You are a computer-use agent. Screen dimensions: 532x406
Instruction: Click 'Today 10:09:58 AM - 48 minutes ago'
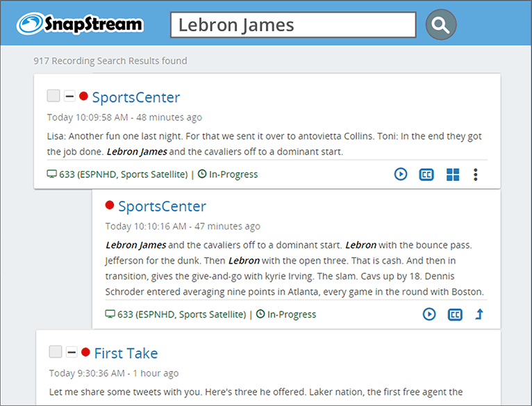pyautogui.click(x=124, y=117)
